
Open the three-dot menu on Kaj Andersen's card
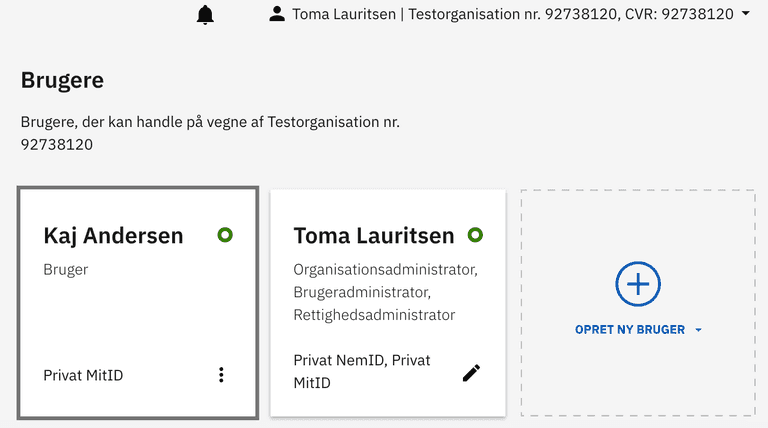click(x=221, y=375)
